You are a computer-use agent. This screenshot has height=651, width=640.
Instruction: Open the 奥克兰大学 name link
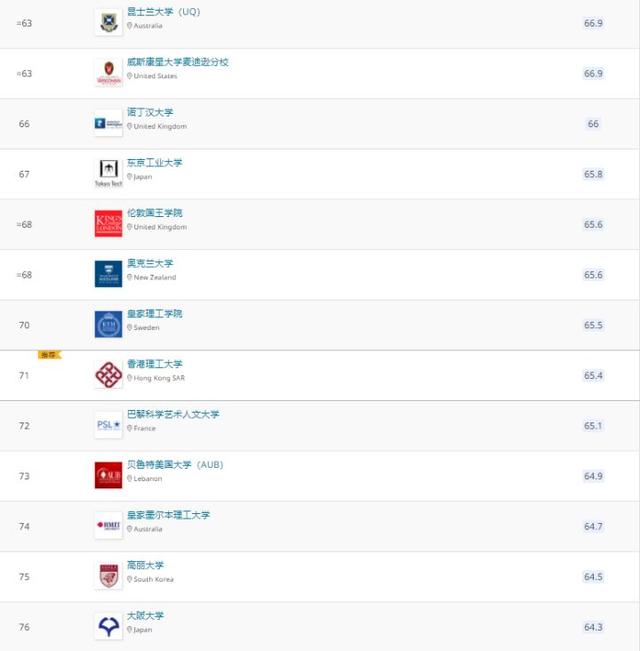[x=150, y=264]
